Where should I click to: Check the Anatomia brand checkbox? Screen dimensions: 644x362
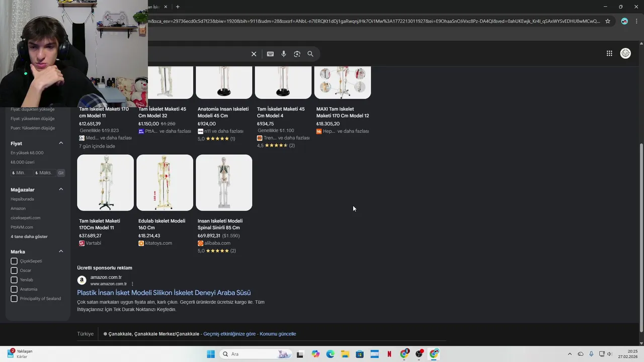point(14,289)
